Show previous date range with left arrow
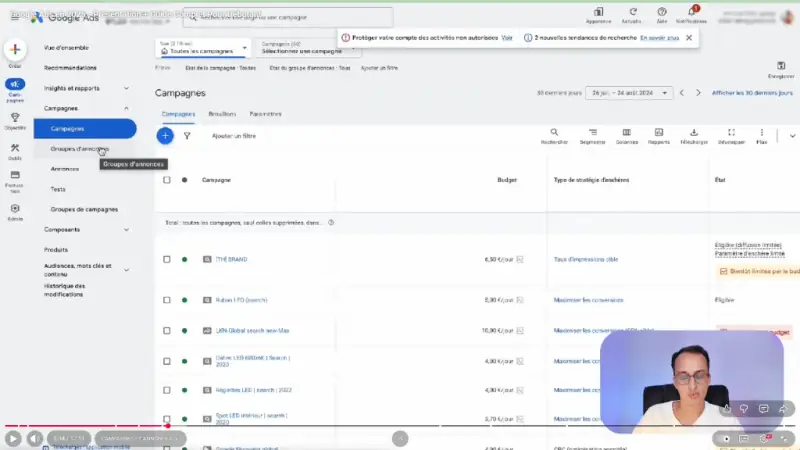This screenshot has height=450, width=800. (x=682, y=93)
